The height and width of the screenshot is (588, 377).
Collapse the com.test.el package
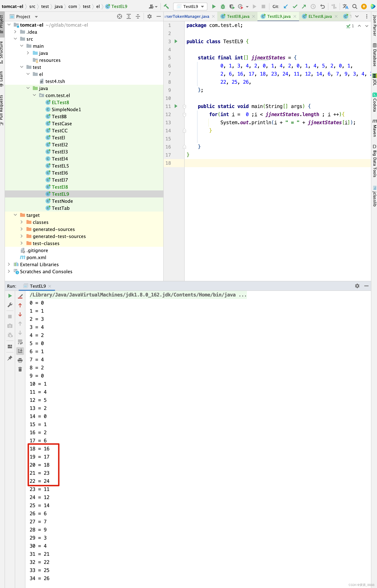[x=34, y=95]
